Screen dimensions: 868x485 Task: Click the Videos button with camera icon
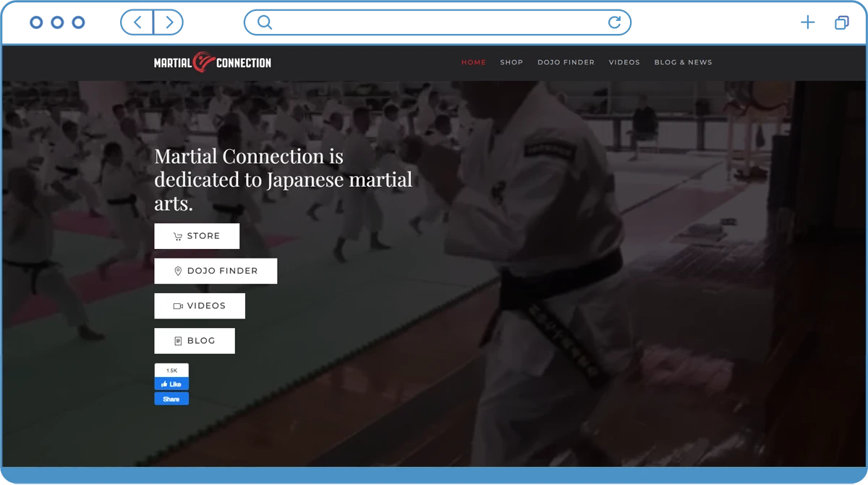coord(200,306)
